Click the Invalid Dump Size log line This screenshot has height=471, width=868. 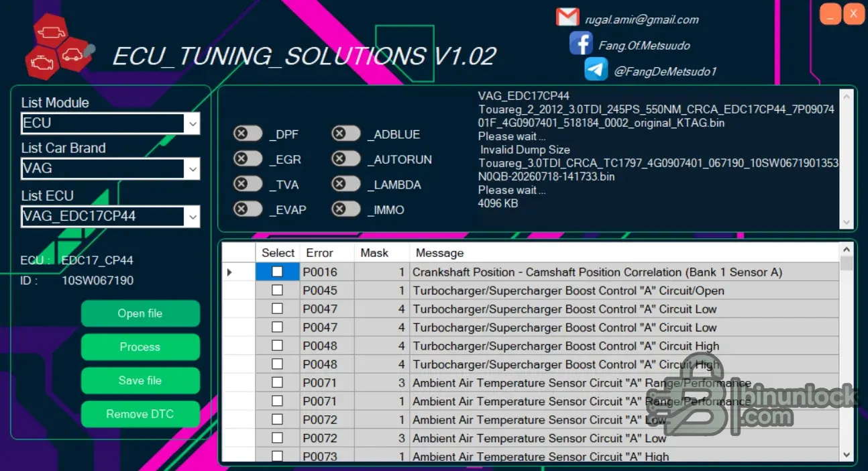tap(525, 150)
